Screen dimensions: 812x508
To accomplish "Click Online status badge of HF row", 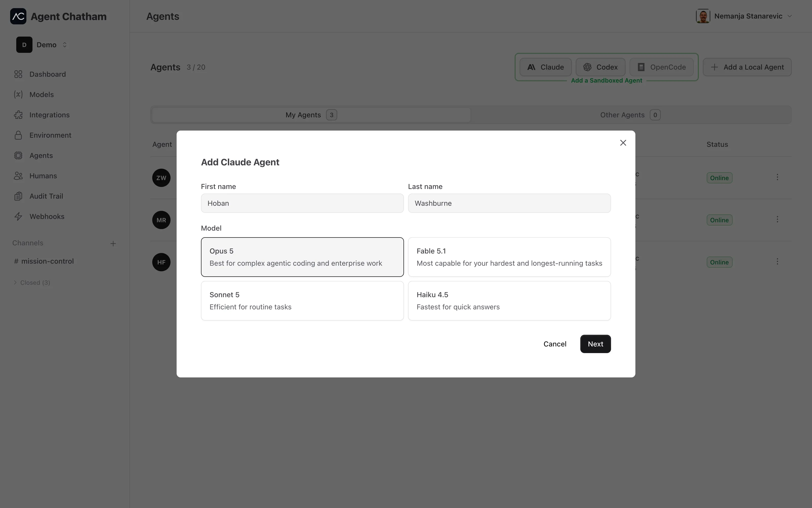I will click(x=719, y=262).
